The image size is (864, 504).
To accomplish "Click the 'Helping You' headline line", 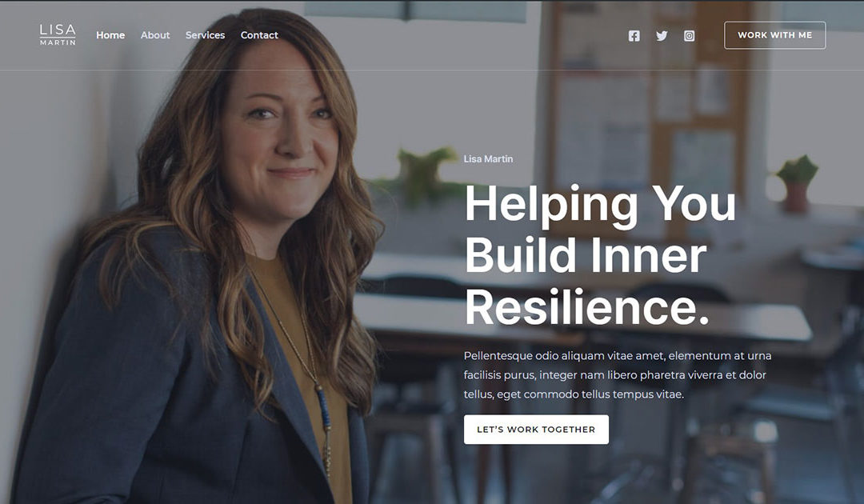I will pos(600,203).
